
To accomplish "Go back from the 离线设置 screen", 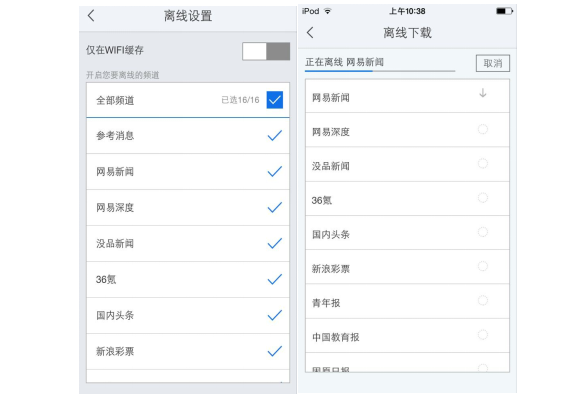I will 91,16.
